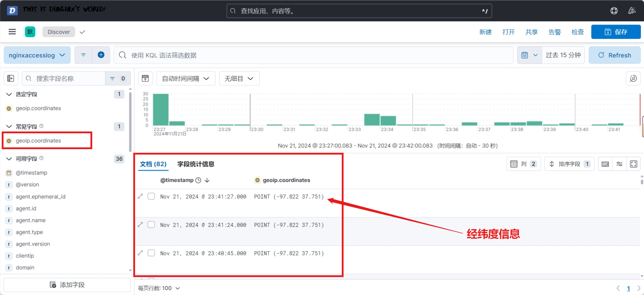Open nginxaccesslog data view dropdown

point(37,55)
